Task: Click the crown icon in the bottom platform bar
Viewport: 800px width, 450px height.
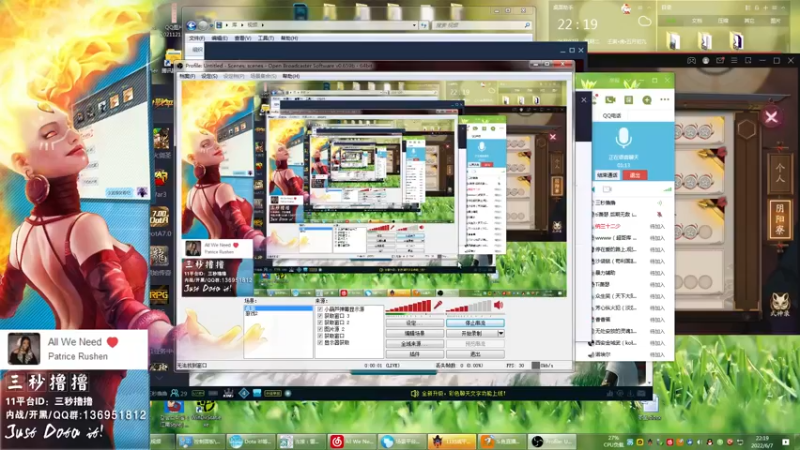Action: click(228, 393)
